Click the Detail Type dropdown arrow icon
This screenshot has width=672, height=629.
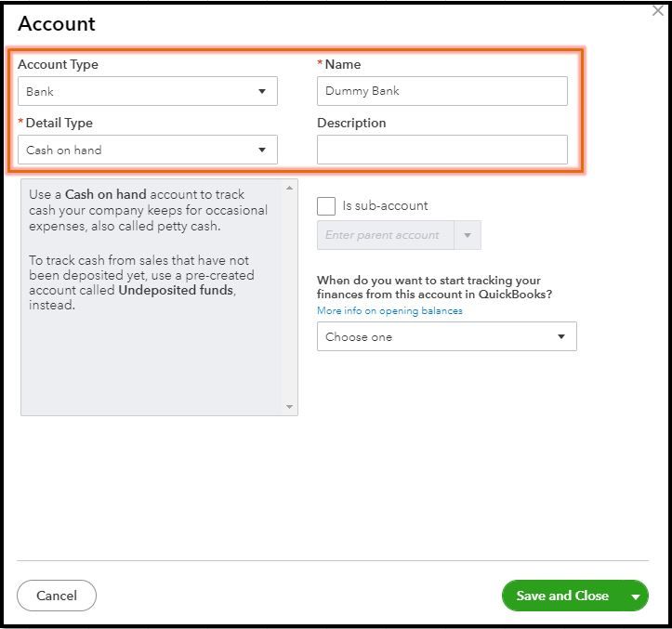(x=262, y=150)
